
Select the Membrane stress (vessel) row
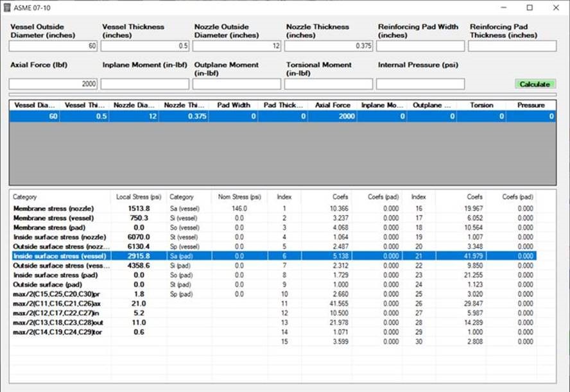(275, 218)
